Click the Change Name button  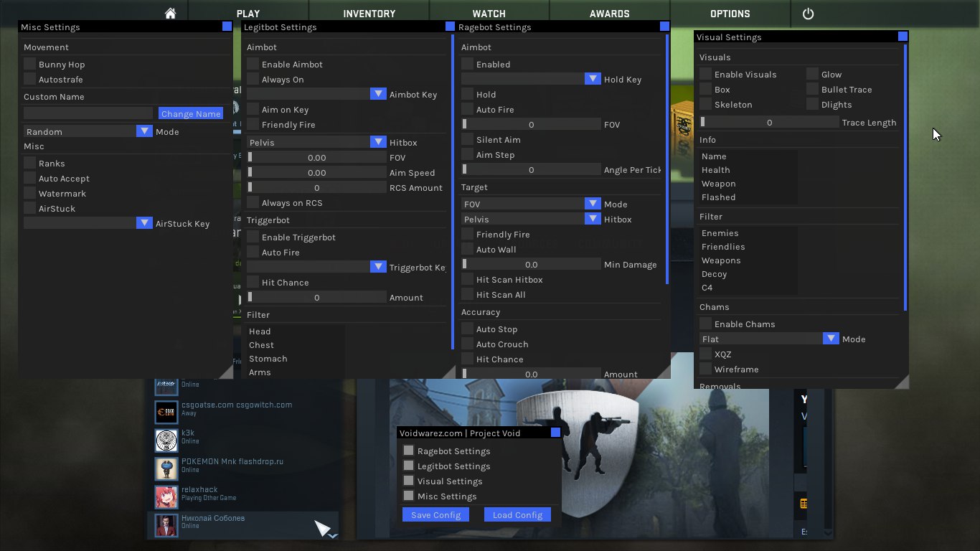coord(191,113)
